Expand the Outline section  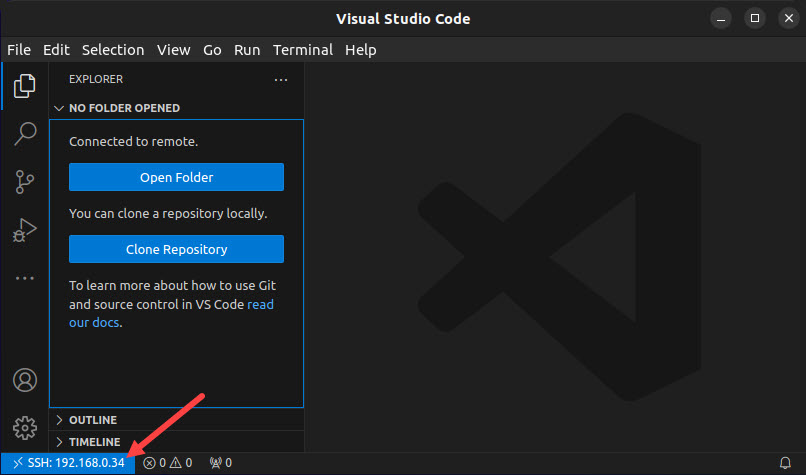point(92,420)
